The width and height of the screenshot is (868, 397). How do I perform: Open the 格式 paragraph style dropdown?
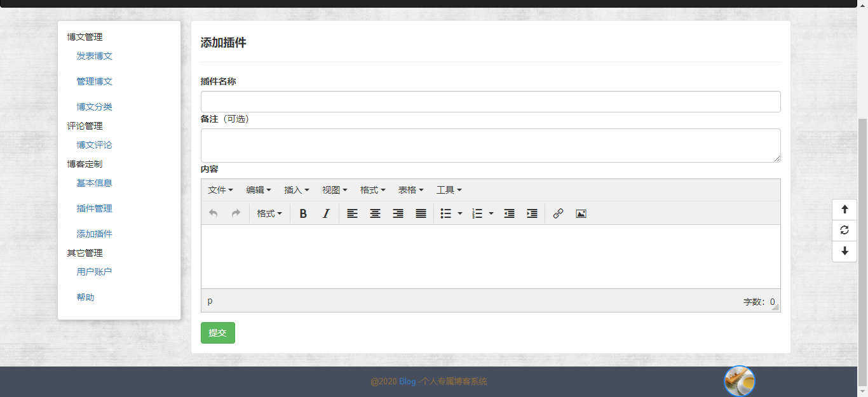point(269,213)
